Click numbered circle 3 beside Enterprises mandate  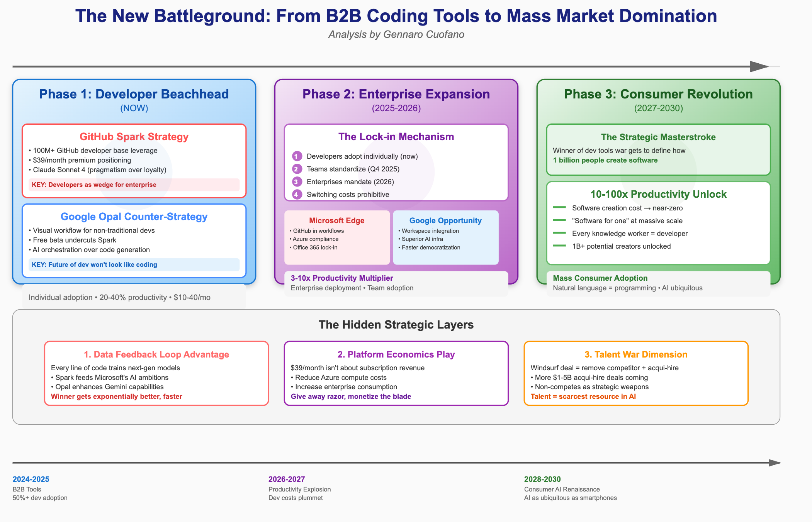tap(296, 182)
